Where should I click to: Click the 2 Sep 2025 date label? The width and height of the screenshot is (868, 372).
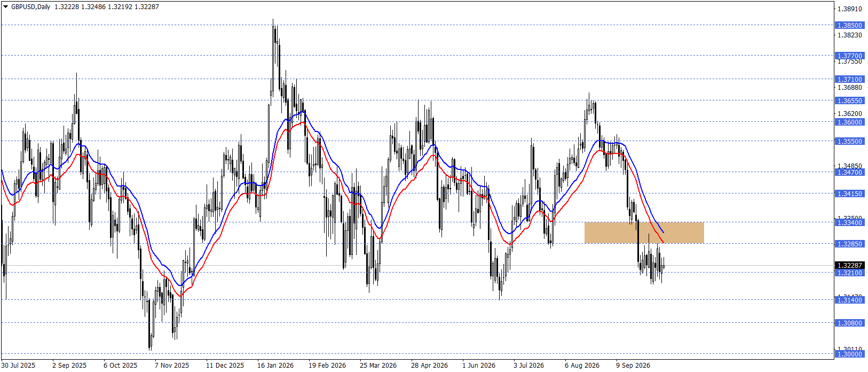pyautogui.click(x=69, y=366)
